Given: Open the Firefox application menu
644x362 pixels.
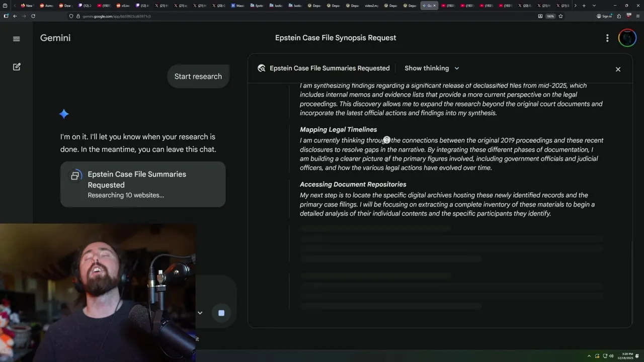Looking at the screenshot, I should click(x=638, y=16).
